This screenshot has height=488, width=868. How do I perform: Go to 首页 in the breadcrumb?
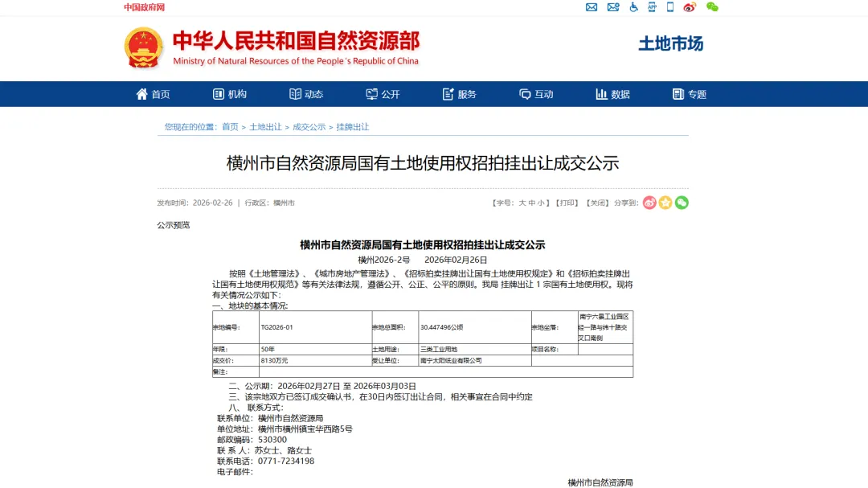tap(231, 127)
